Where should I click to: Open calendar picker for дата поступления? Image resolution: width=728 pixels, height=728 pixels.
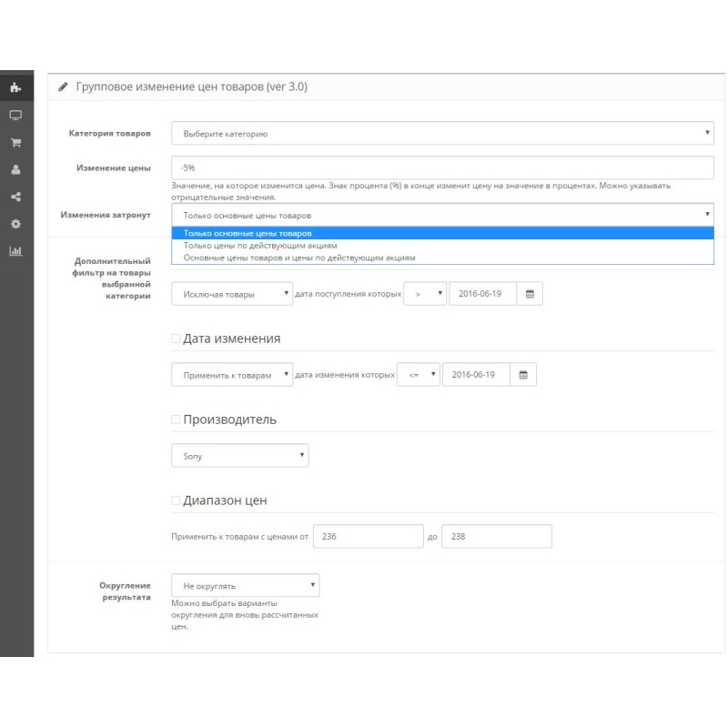point(530,294)
